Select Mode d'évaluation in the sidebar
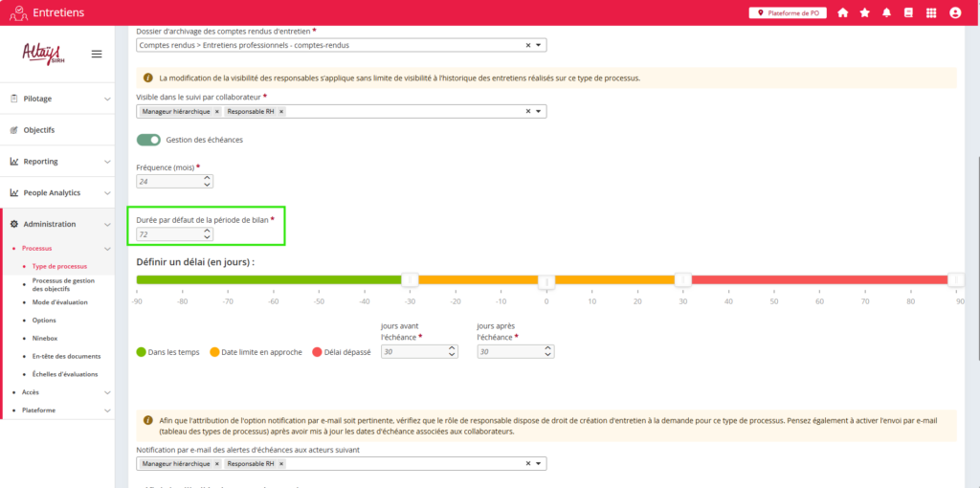980x488 pixels. click(58, 301)
